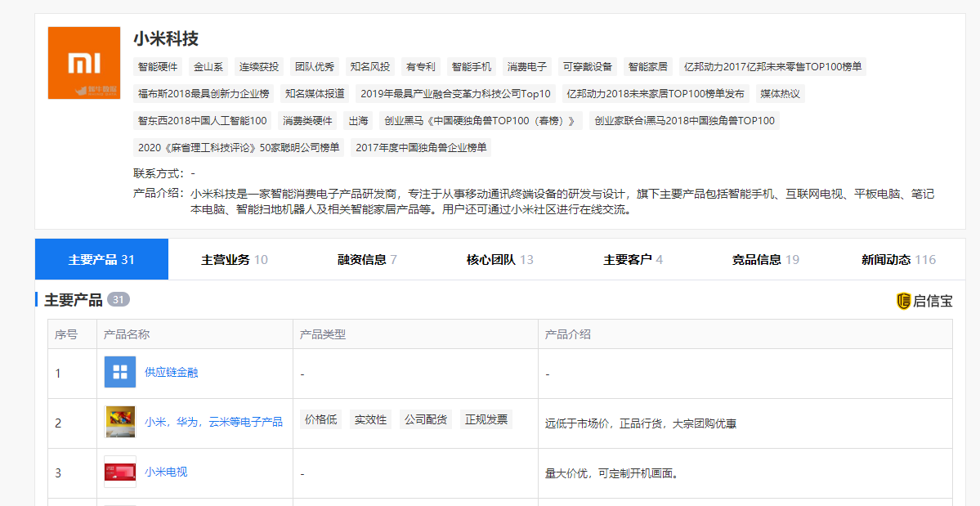Open the 小米电视 product link
980x506 pixels.
[x=166, y=472]
